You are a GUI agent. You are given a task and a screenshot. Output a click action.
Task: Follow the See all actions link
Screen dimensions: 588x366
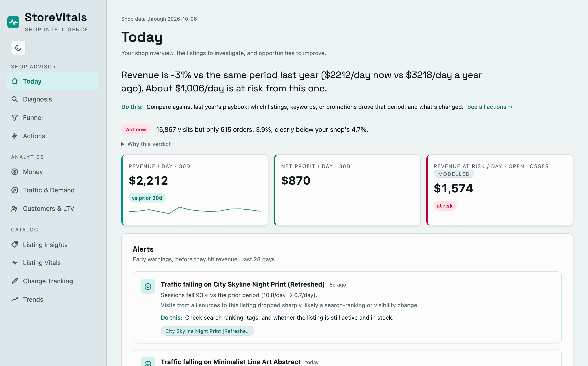coord(490,107)
